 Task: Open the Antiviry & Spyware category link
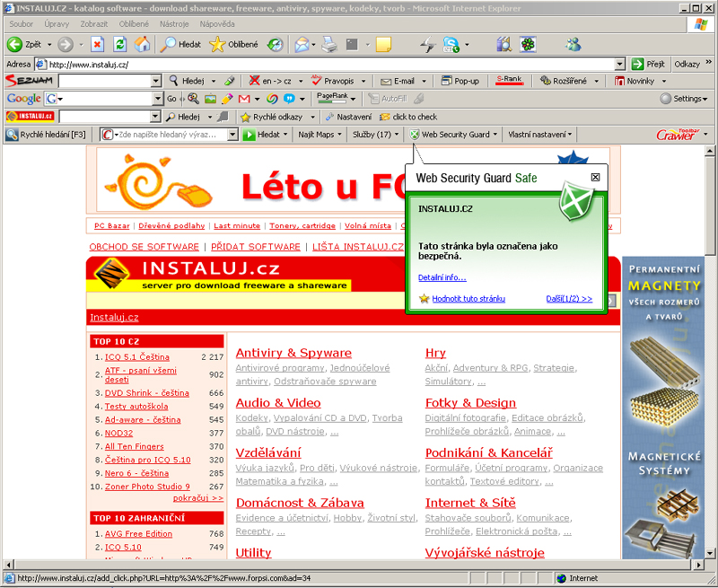(293, 353)
